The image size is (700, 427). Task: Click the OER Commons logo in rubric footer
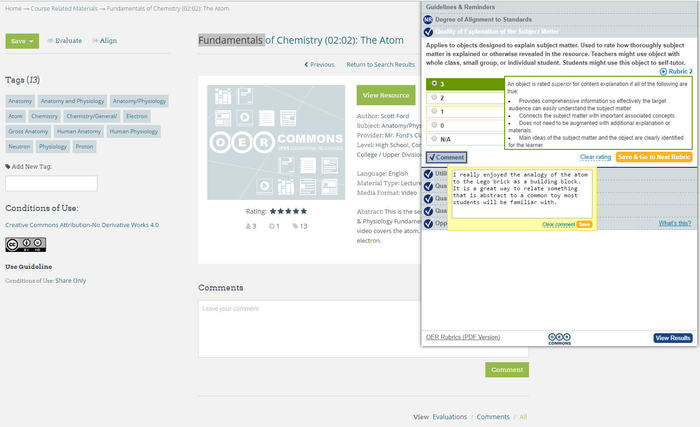[560, 338]
